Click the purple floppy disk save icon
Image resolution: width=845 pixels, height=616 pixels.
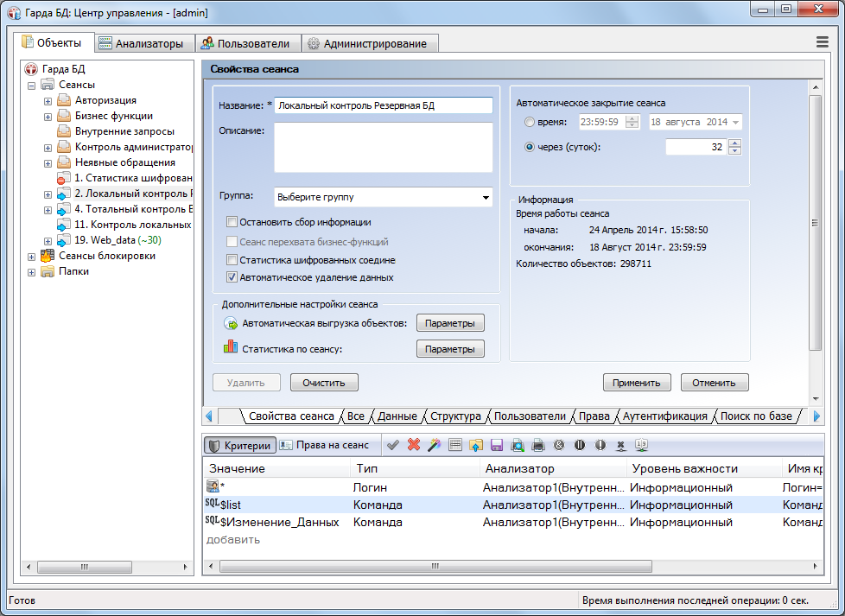[x=496, y=445]
